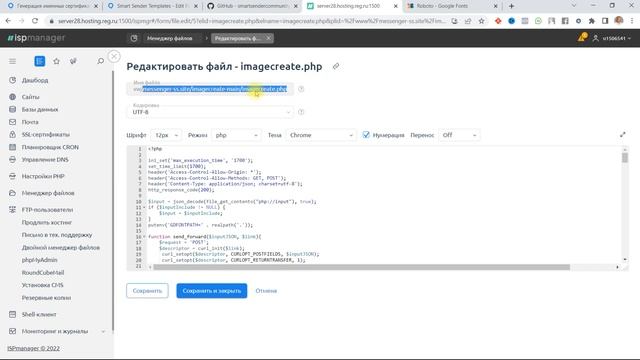
Task: Open the history clock icon in top bar
Action: (x=134, y=38)
